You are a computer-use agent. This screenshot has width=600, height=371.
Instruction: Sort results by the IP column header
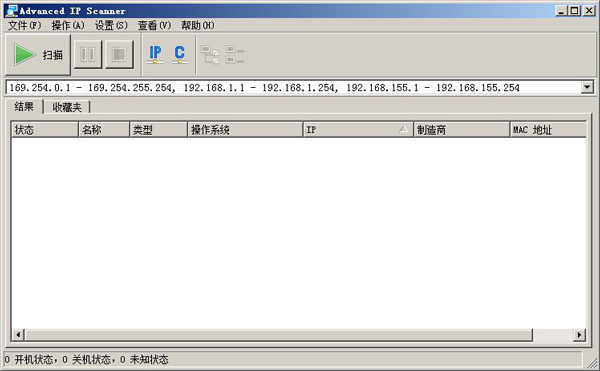358,130
